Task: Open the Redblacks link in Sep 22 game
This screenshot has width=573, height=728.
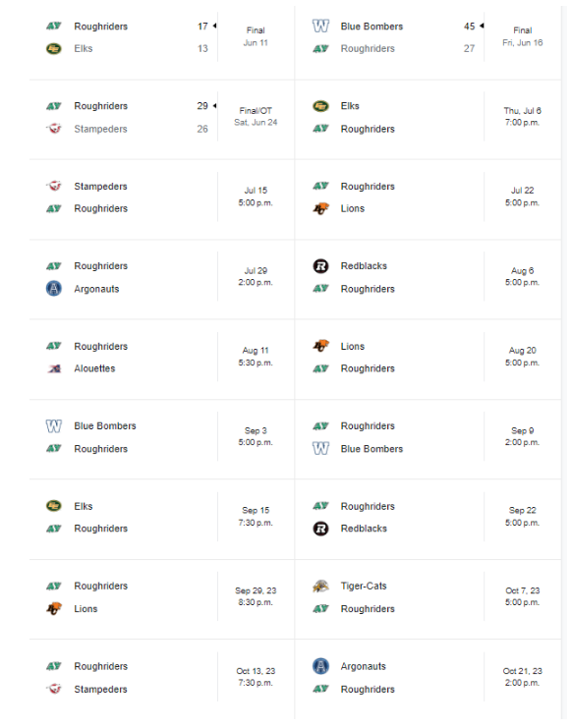Action: (x=364, y=529)
